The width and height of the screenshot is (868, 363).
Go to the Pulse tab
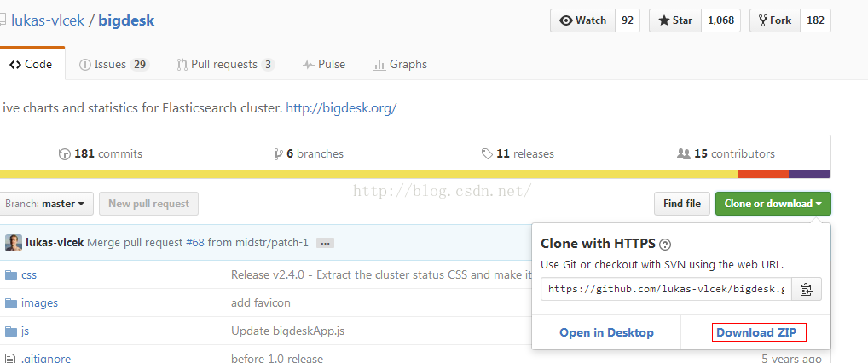point(324,65)
